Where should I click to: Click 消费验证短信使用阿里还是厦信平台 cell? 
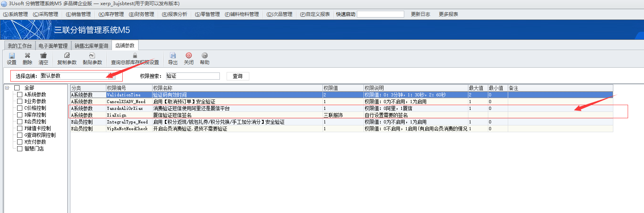coord(237,108)
